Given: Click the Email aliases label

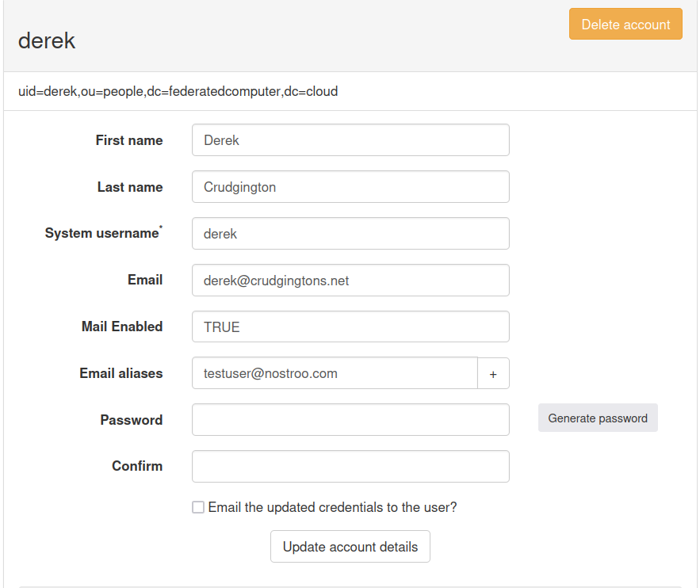Looking at the screenshot, I should coord(121,373).
